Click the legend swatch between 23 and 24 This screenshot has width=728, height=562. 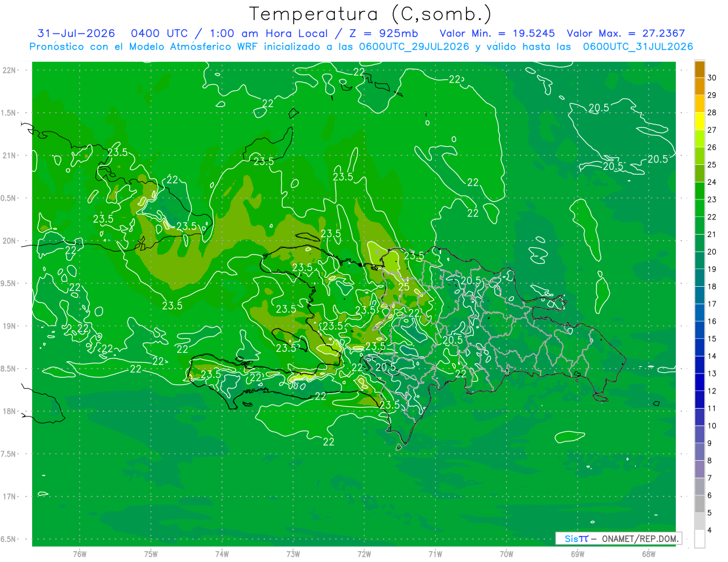coord(699,191)
